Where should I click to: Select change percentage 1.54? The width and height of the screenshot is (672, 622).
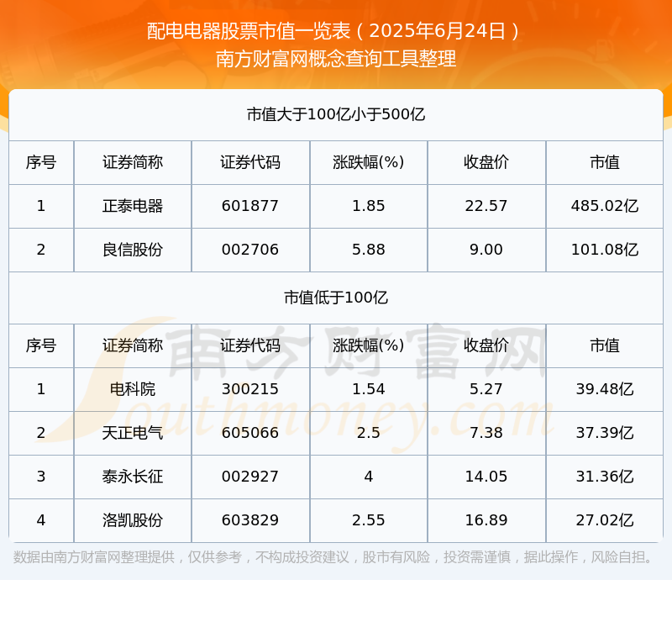368,389
